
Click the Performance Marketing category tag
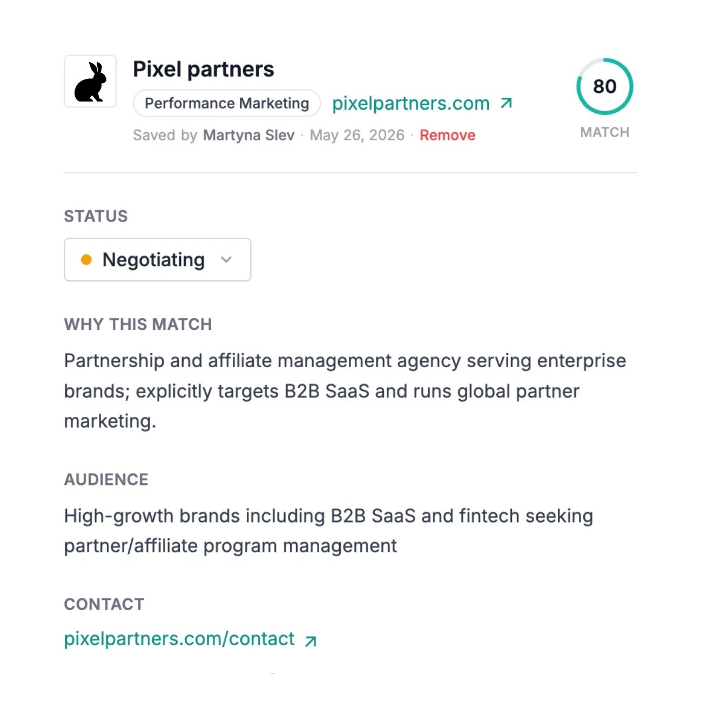point(227,103)
